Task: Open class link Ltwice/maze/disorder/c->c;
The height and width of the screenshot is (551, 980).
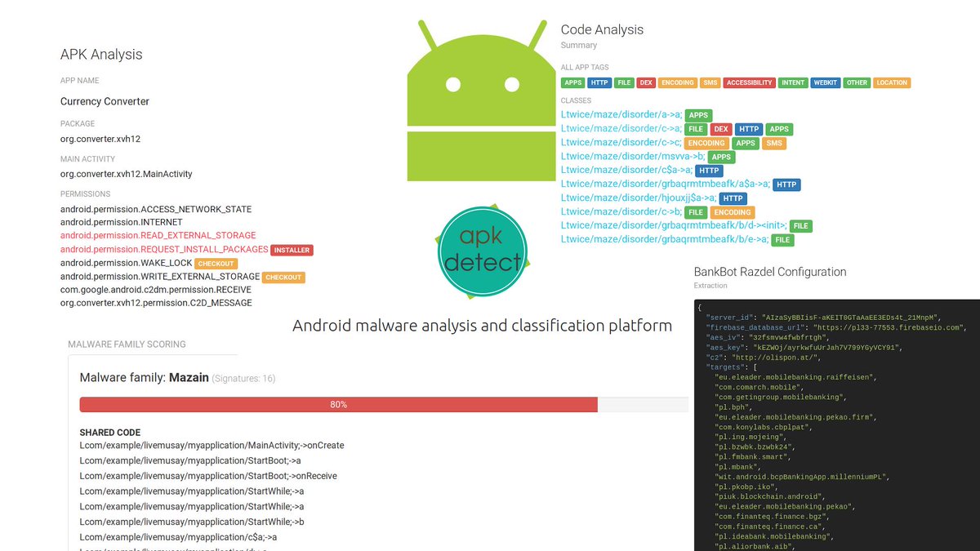Action: click(621, 143)
